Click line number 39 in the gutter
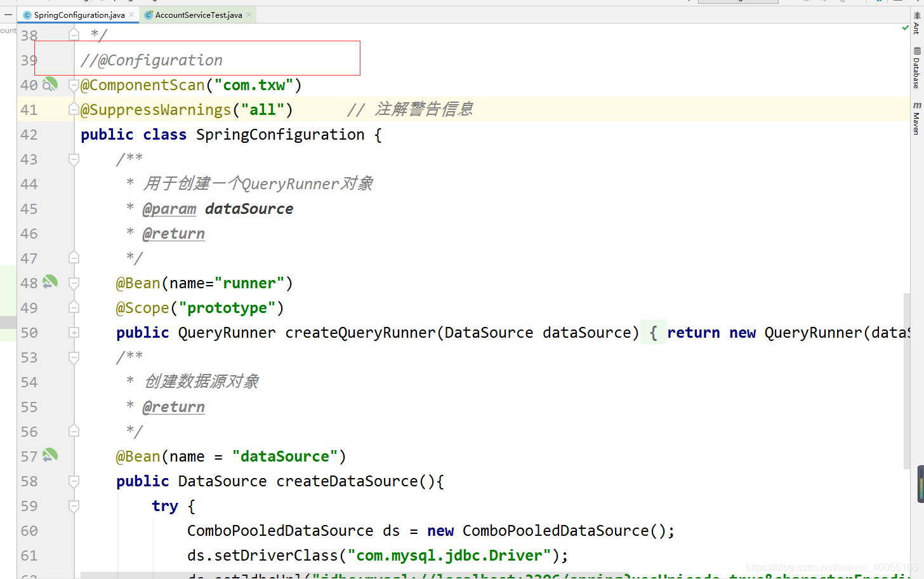 point(29,60)
